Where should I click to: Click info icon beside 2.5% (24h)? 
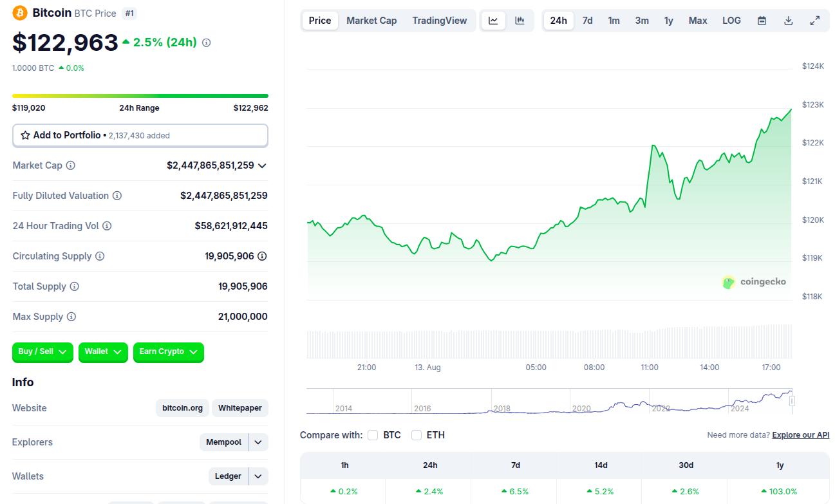207,42
